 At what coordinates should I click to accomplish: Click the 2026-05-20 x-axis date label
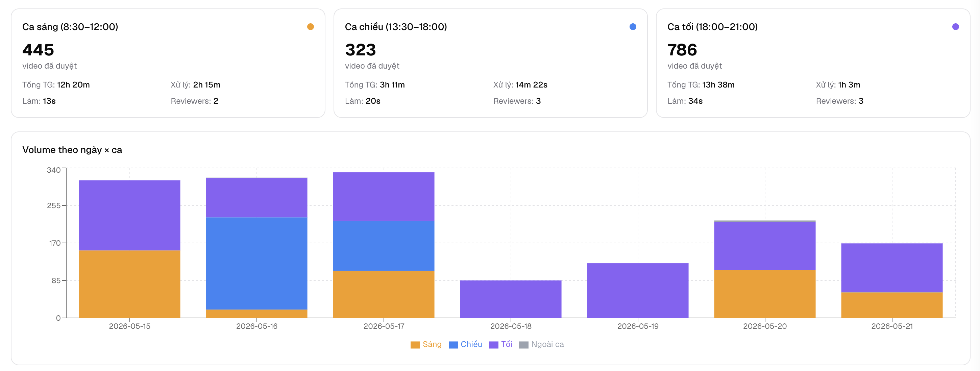(765, 326)
